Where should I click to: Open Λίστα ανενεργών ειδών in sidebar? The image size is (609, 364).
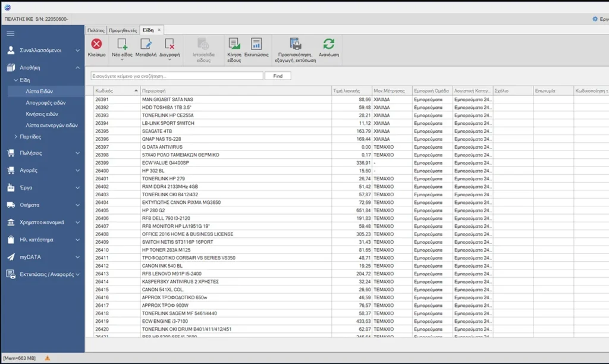(52, 125)
